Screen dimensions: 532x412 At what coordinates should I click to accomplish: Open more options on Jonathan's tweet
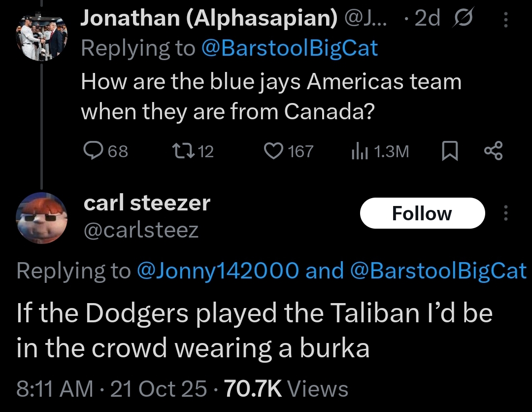[505, 20]
